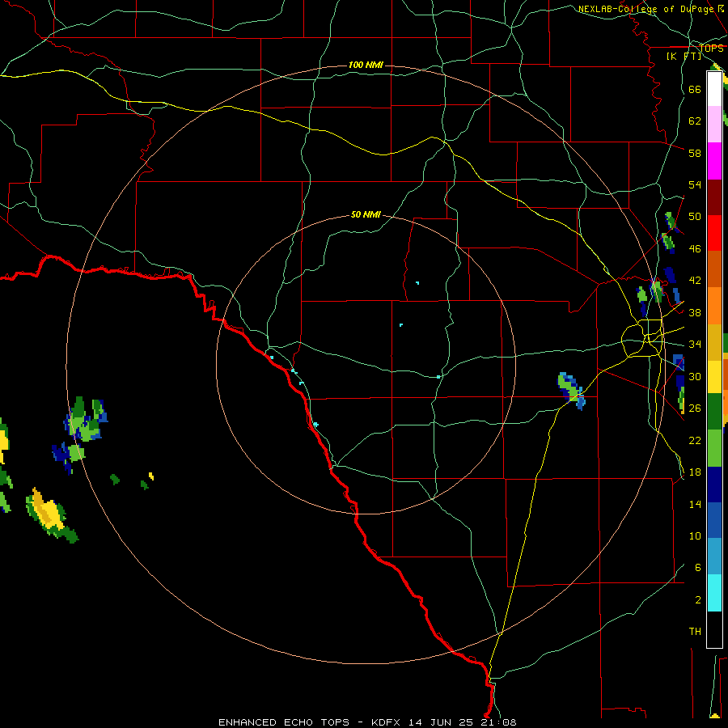The image size is (728, 728).
Task: Select the medium blue legend swatch
Action: point(714,520)
